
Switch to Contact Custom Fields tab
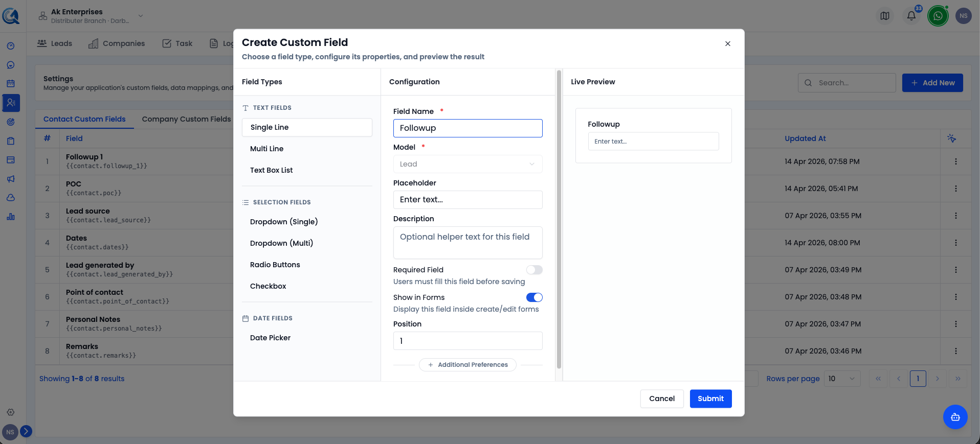[x=84, y=119]
